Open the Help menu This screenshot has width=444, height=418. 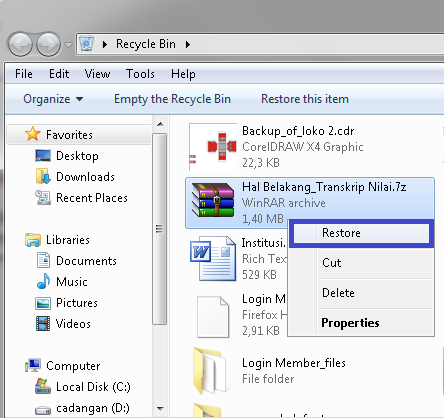183,74
